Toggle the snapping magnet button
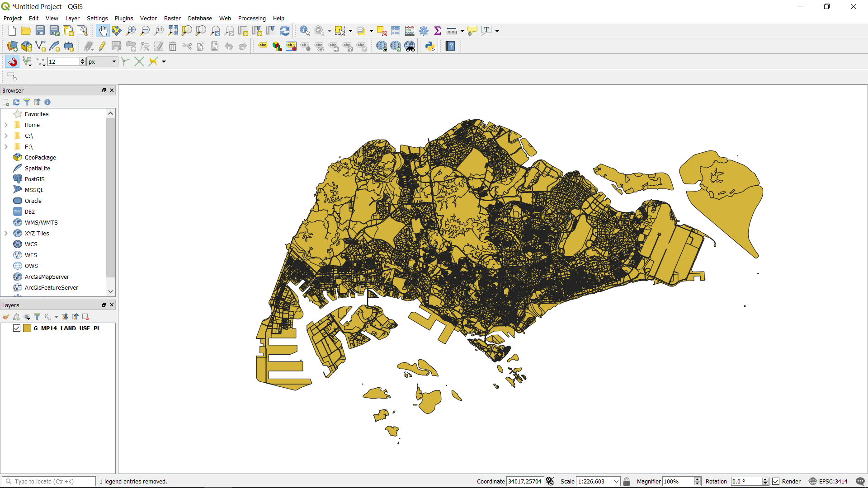Screen dimensions: 868x488 [13, 61]
